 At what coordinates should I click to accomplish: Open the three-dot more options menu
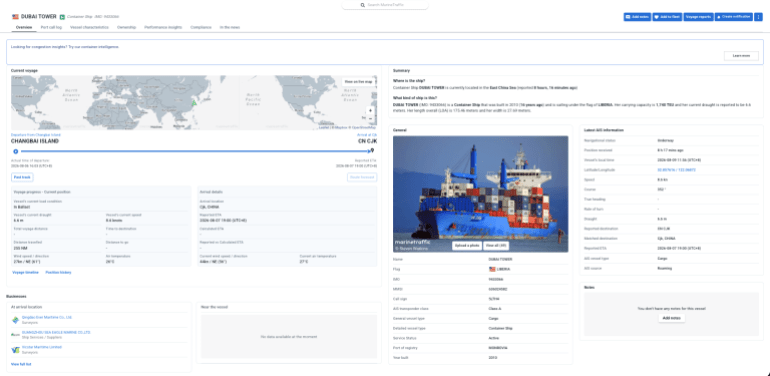[x=759, y=17]
